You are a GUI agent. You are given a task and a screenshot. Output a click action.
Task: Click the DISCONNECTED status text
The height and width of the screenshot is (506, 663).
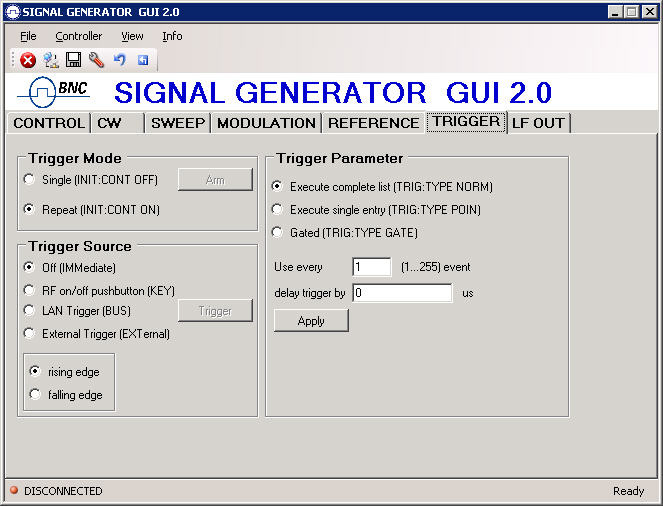63,491
